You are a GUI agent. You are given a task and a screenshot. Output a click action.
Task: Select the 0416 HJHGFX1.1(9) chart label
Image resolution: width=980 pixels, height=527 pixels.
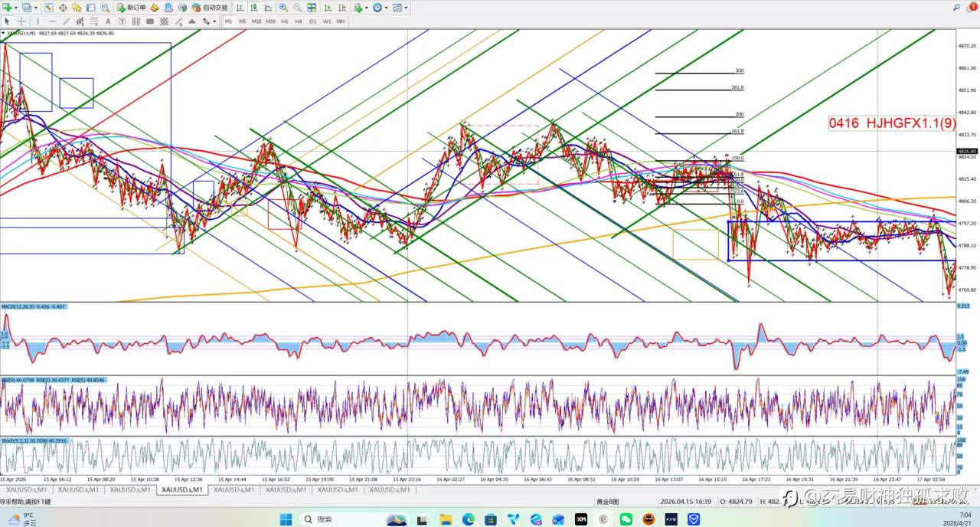pyautogui.click(x=892, y=123)
